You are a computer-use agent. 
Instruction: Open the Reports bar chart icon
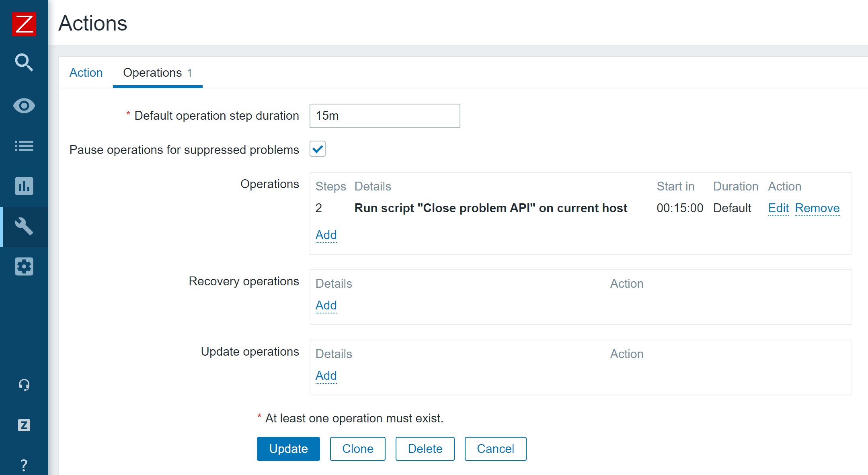pyautogui.click(x=24, y=186)
